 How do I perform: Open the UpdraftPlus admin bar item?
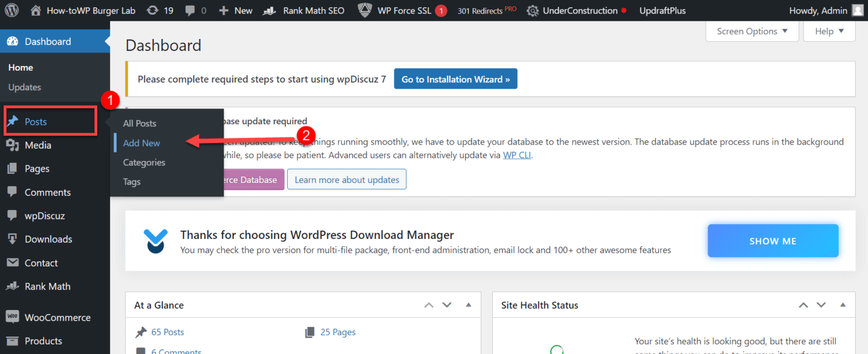pyautogui.click(x=662, y=10)
